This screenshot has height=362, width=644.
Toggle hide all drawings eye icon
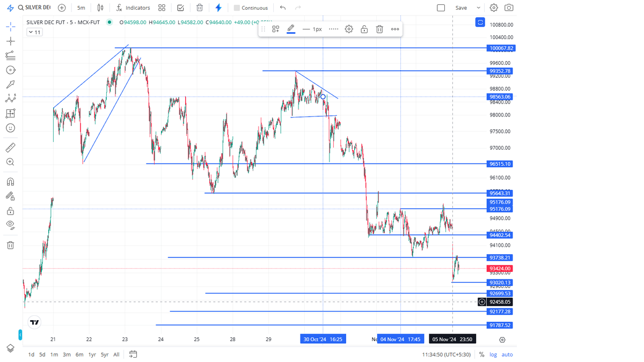click(10, 225)
